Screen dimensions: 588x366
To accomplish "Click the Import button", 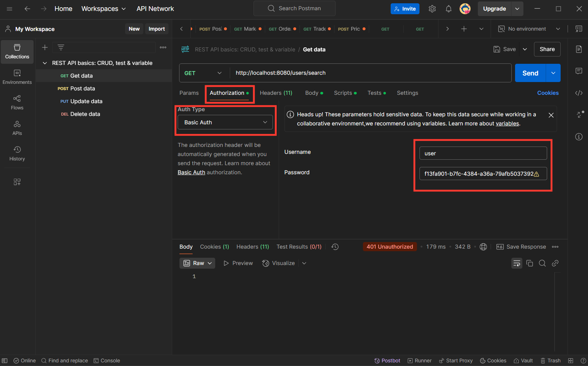I will pos(156,29).
